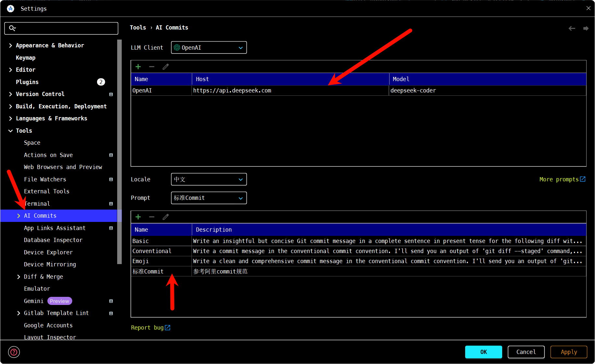The width and height of the screenshot is (595, 364).
Task: Open Plugins settings
Action: pyautogui.click(x=27, y=82)
